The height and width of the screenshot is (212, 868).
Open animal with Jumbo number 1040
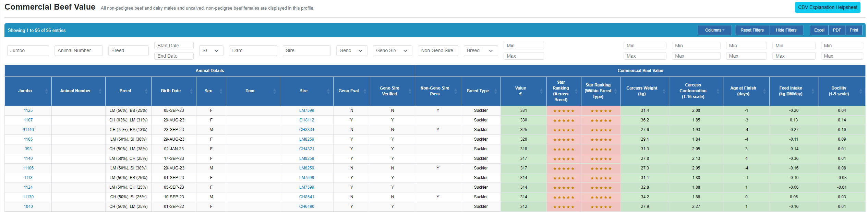click(28, 207)
